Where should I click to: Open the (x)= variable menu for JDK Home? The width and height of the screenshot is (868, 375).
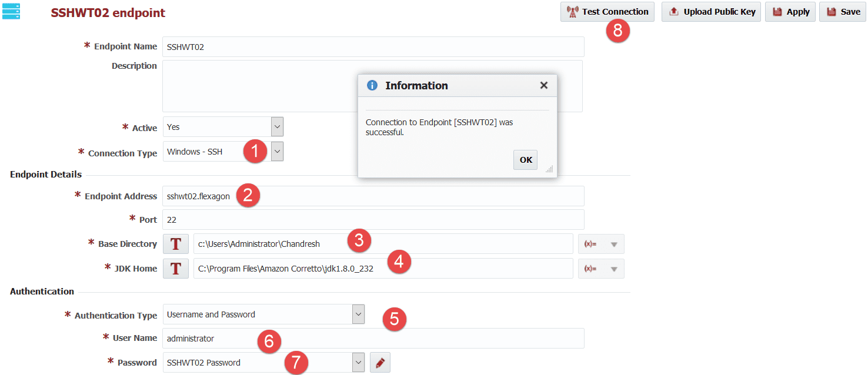(601, 269)
